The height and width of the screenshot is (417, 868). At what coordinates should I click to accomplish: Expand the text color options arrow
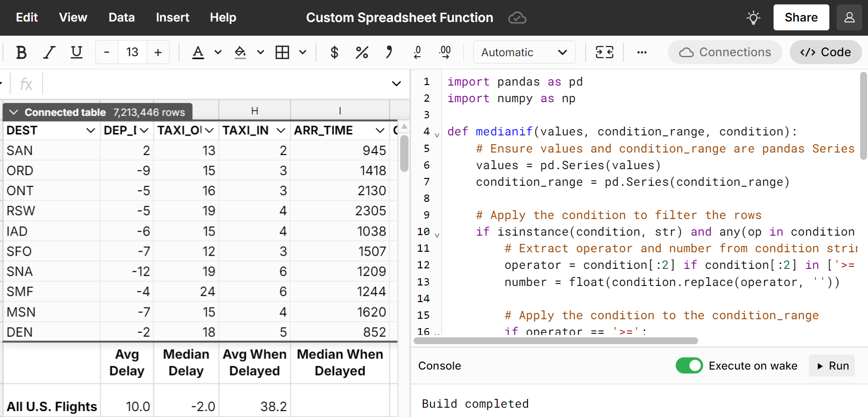point(218,52)
